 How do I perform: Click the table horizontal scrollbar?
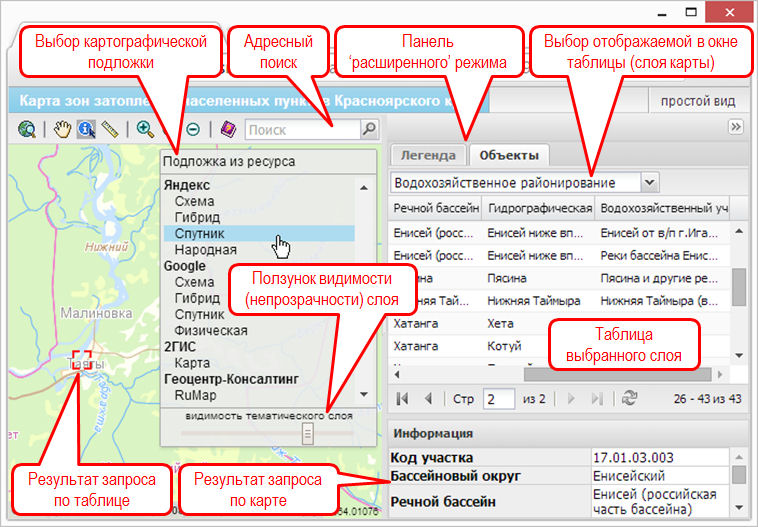tap(617, 374)
